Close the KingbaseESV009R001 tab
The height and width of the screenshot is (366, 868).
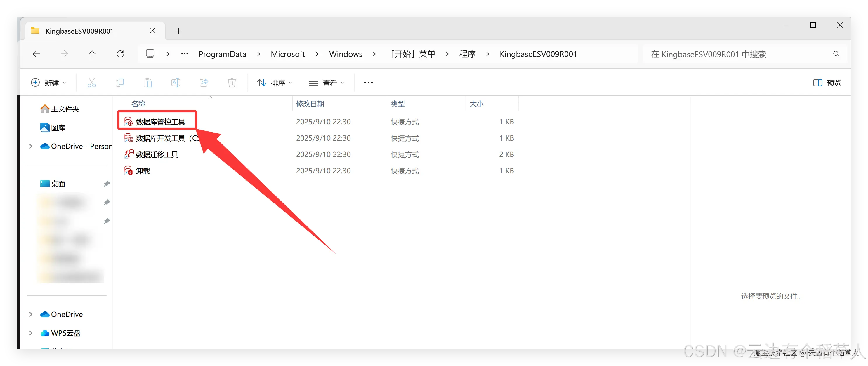point(153,31)
